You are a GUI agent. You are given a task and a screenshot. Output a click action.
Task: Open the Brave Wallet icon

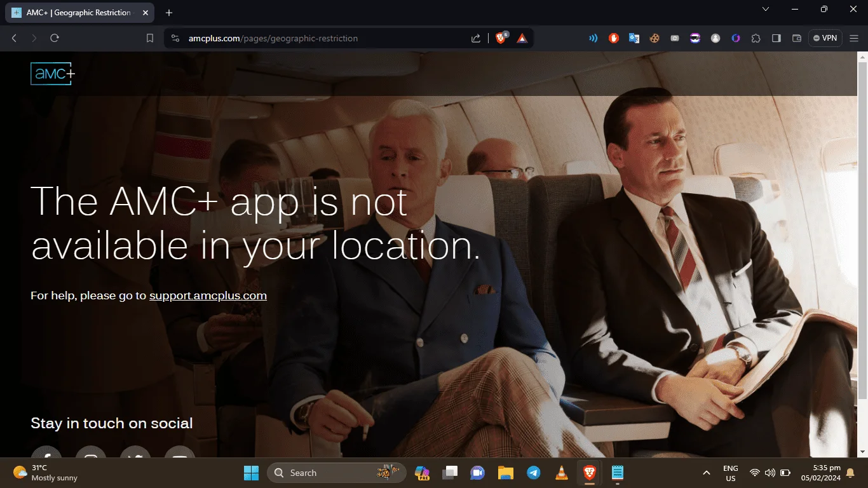(797, 38)
